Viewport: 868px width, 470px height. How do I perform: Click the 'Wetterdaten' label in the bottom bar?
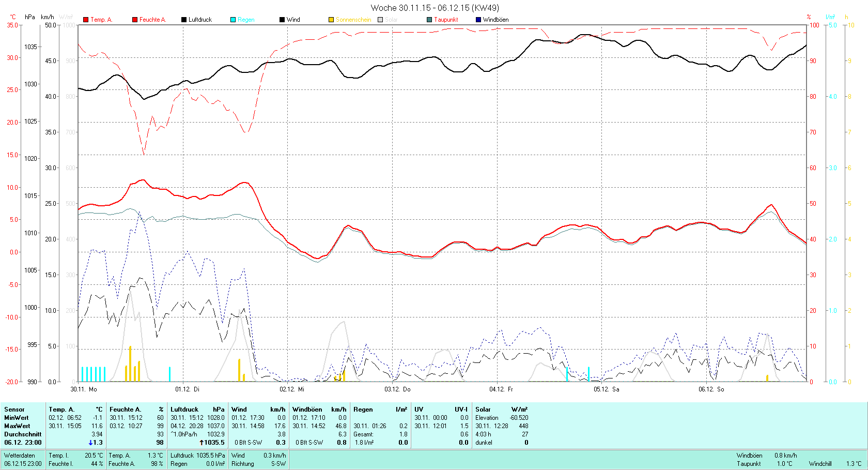pyautogui.click(x=20, y=456)
